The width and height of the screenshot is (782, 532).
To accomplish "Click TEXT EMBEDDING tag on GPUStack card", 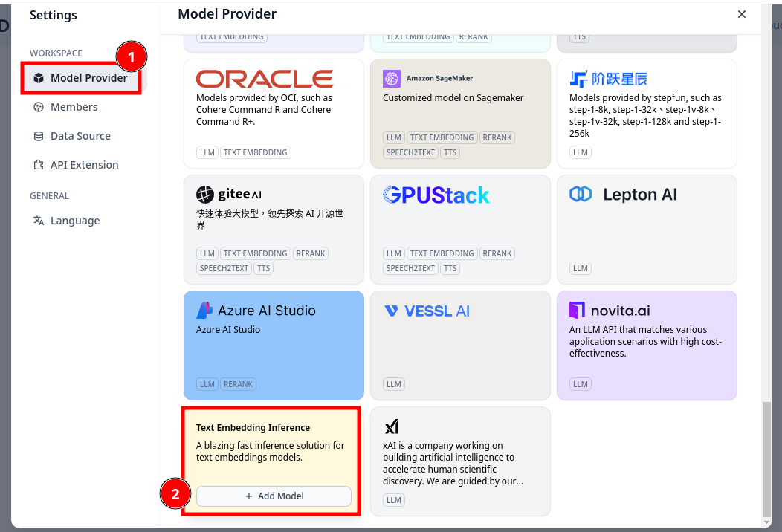I will click(x=442, y=254).
